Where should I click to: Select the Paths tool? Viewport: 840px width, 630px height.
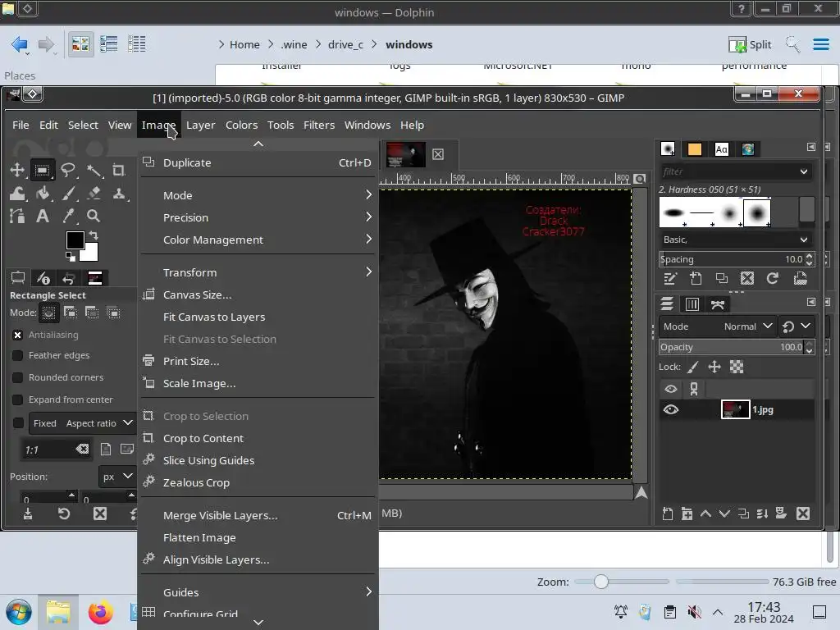(x=17, y=216)
